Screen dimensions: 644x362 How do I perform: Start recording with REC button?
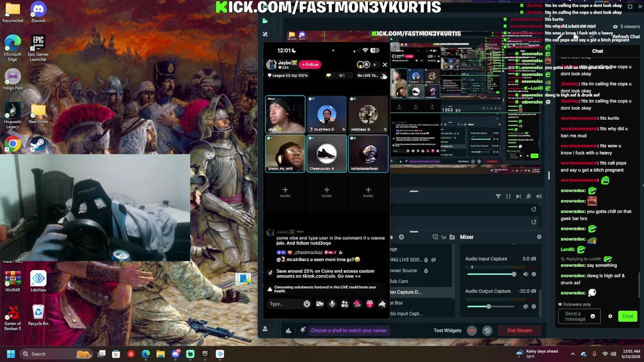471,330
